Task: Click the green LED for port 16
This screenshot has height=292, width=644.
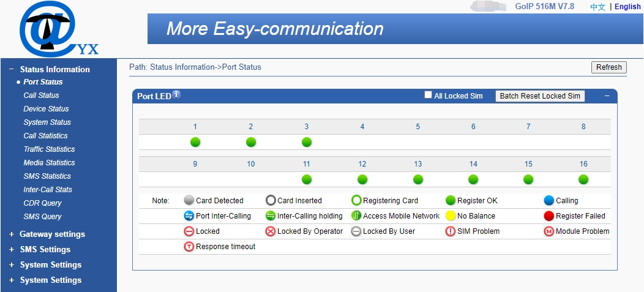Action: point(583,179)
